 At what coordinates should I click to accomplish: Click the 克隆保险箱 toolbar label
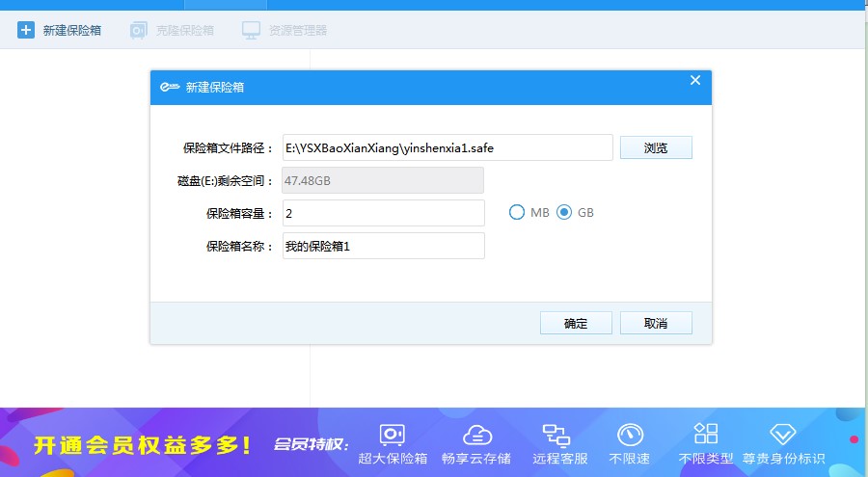tap(185, 31)
